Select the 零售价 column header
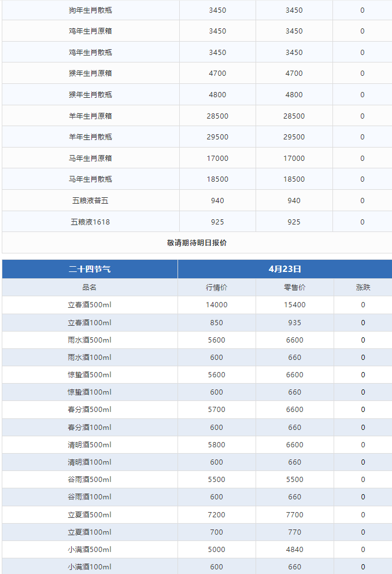Screen dimensions: 392x574 (x=294, y=288)
